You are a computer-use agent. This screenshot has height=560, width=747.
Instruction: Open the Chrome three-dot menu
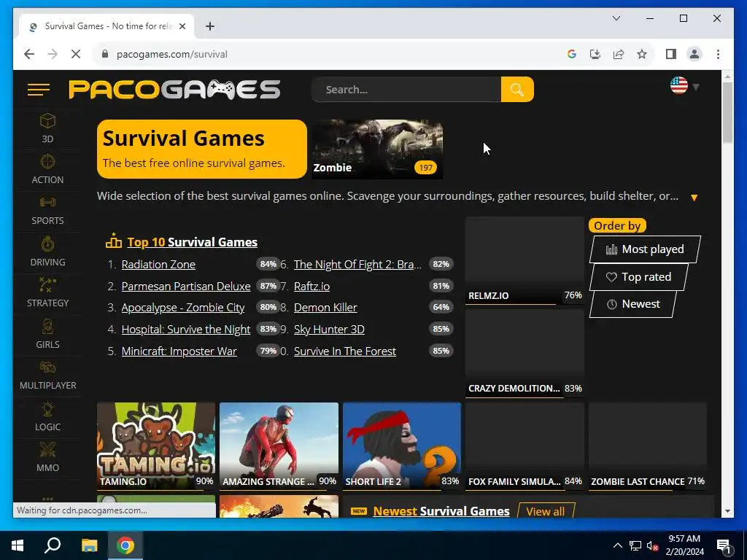pos(718,54)
